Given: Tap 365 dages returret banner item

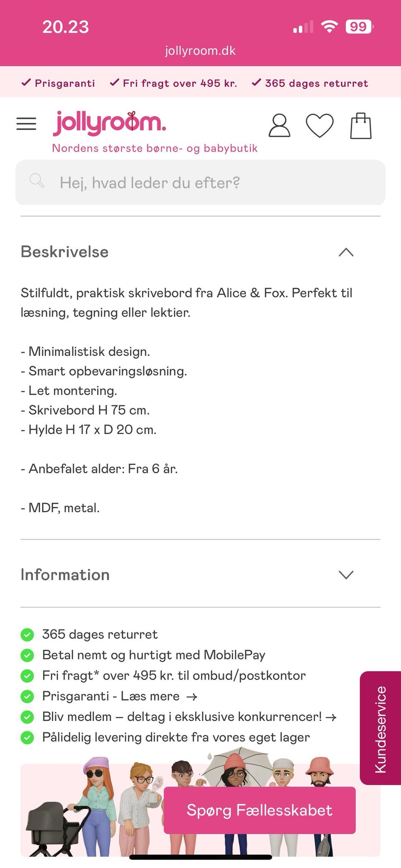Looking at the screenshot, I should click(310, 83).
